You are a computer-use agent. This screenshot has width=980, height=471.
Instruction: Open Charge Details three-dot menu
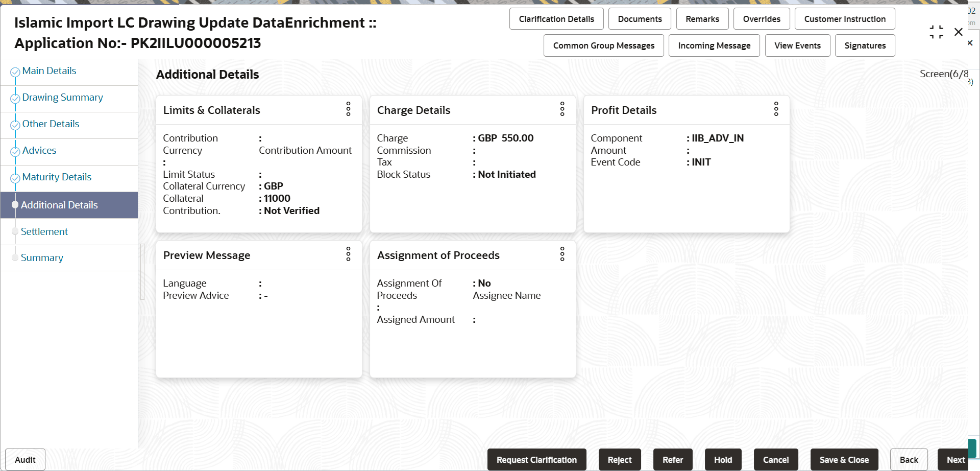click(562, 109)
